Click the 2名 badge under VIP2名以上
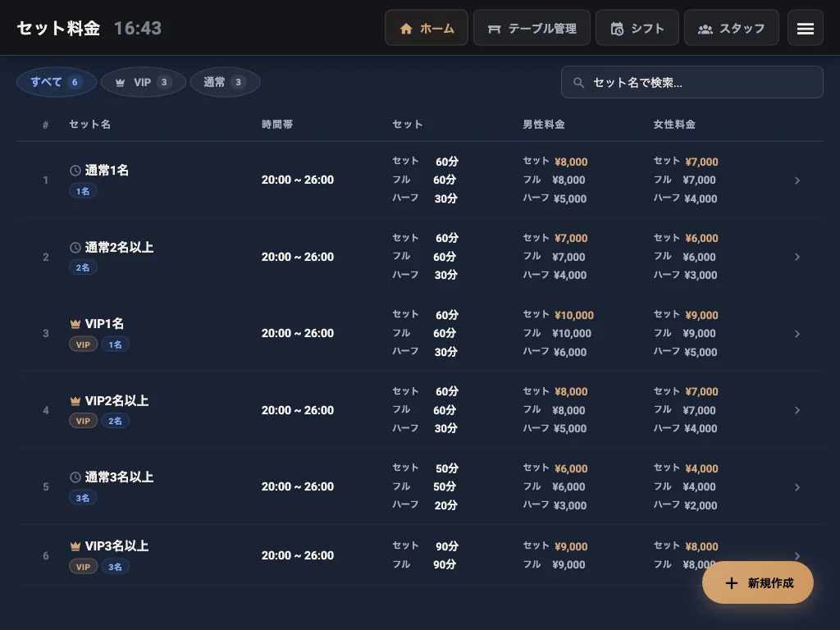Image resolution: width=840 pixels, height=630 pixels. tap(115, 421)
